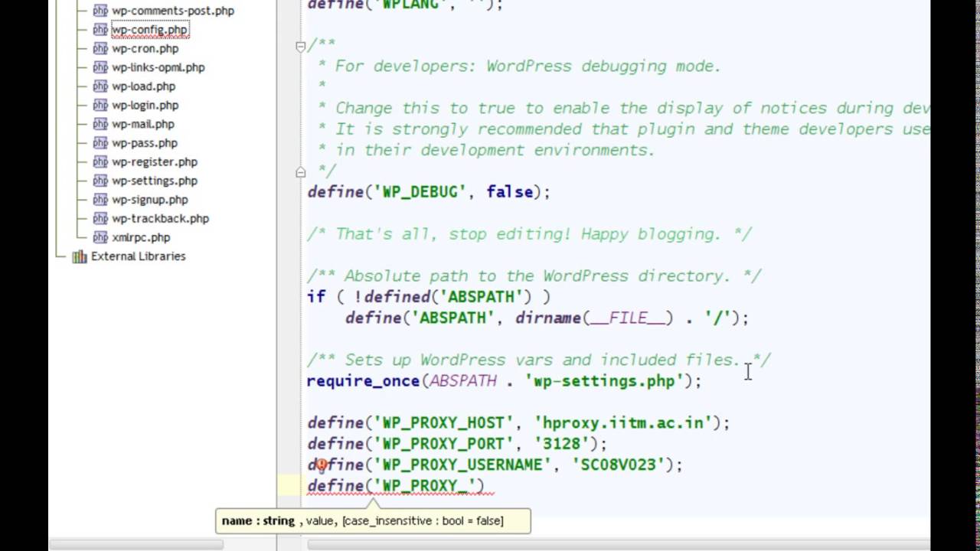The width and height of the screenshot is (980, 551).
Task: Click the wp-login.php file icon
Action: pos(100,105)
